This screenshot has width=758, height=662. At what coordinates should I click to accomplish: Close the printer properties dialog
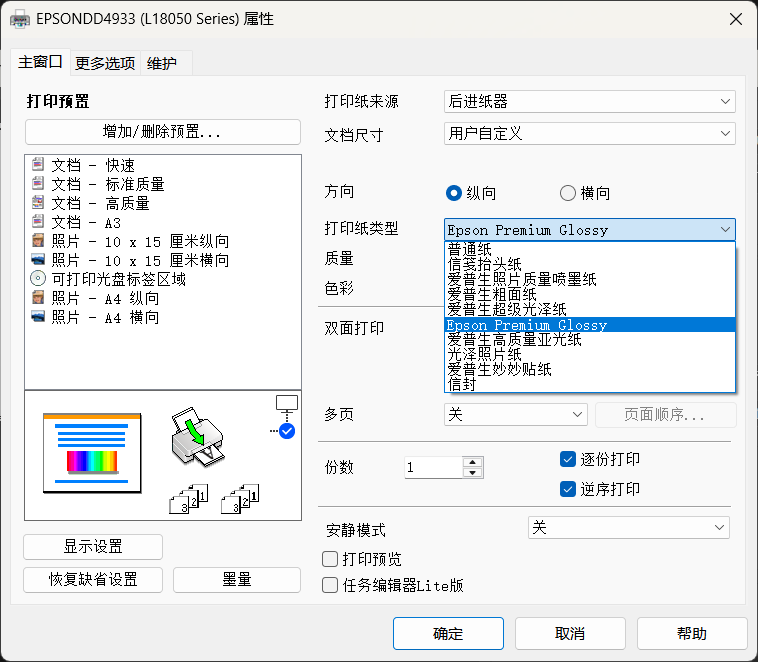point(736,19)
